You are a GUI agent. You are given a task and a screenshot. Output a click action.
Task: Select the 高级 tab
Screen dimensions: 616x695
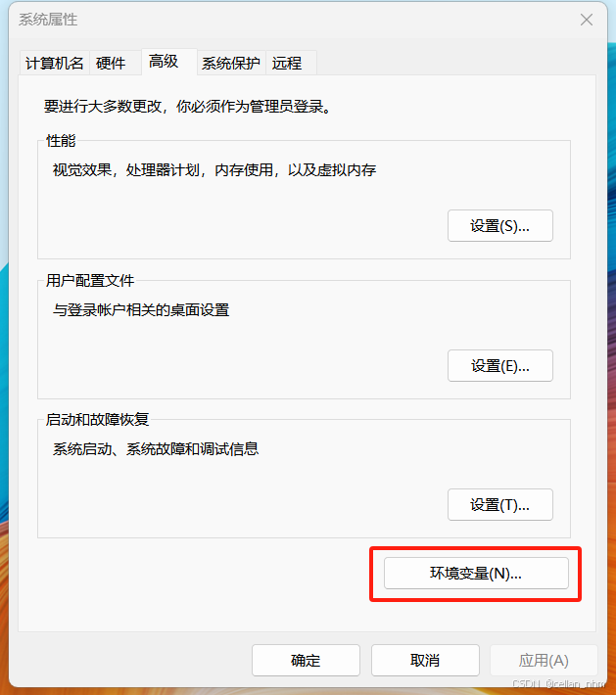pyautogui.click(x=169, y=61)
